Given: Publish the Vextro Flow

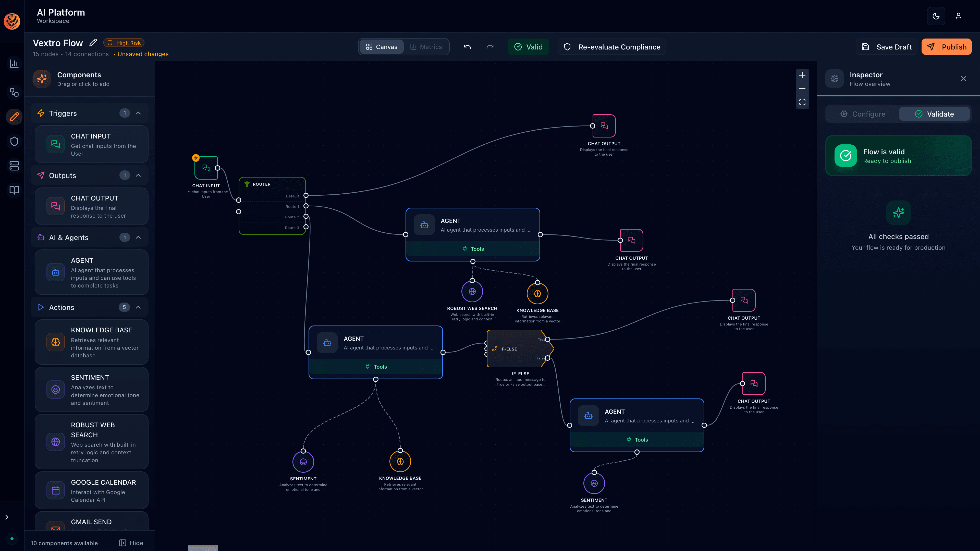Looking at the screenshot, I should 947,46.
